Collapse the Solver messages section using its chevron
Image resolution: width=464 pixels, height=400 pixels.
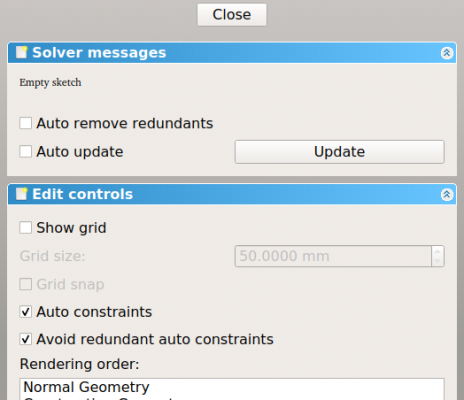tap(447, 53)
